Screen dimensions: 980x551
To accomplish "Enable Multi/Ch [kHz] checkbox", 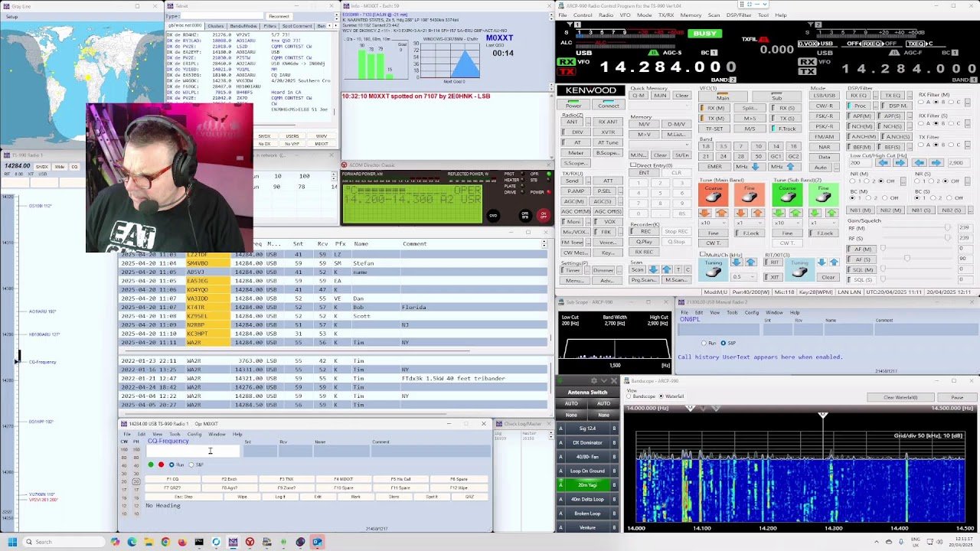I will click(x=703, y=254).
